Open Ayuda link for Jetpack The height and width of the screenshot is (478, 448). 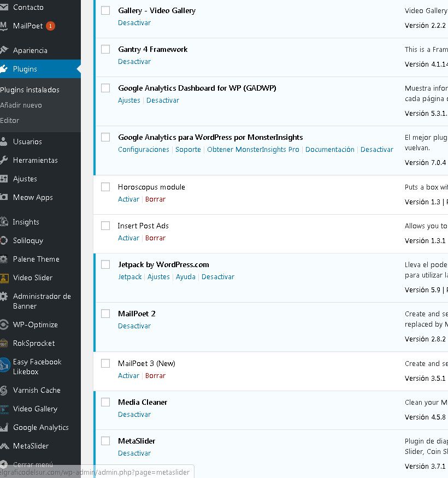(x=185, y=277)
